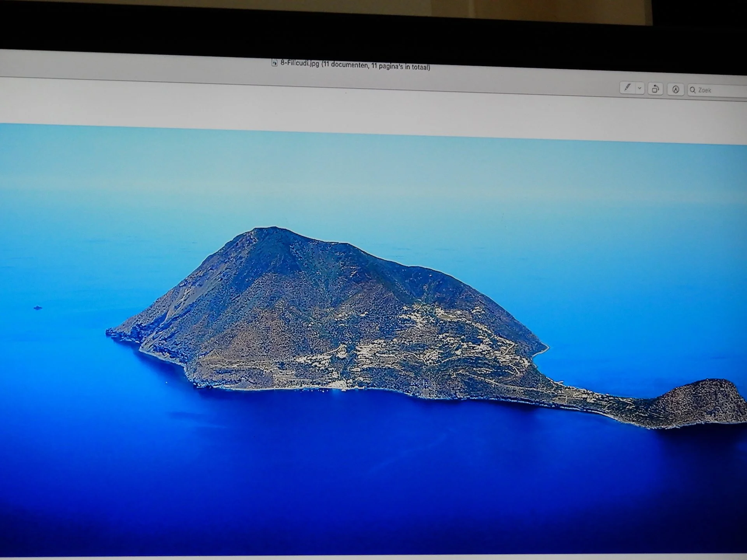
Task: Click the 8-Filicudi.jpg window title text
Action: 300,63
